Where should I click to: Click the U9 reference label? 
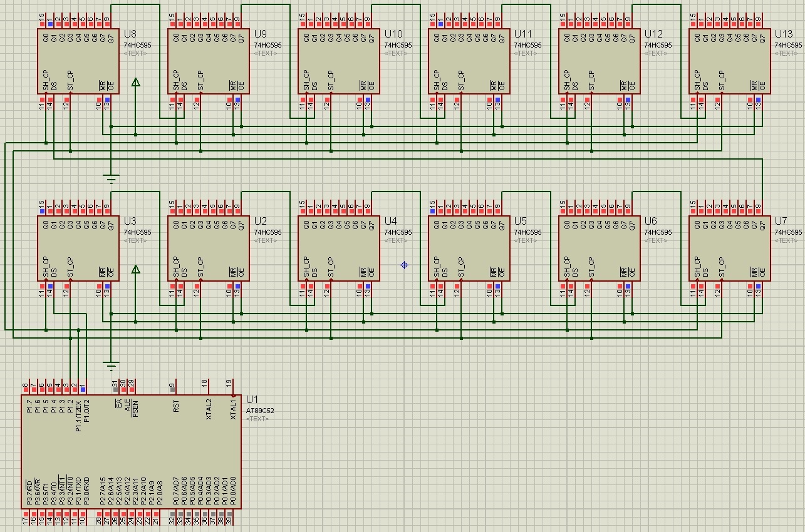pos(260,34)
